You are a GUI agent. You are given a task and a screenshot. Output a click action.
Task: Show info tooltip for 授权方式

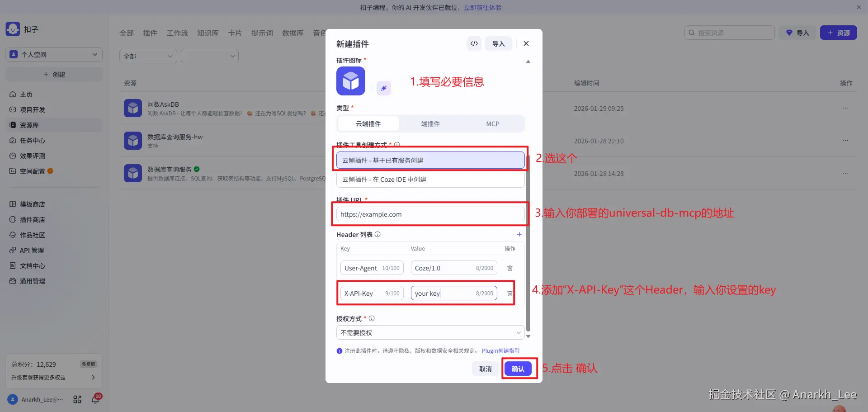pos(372,318)
